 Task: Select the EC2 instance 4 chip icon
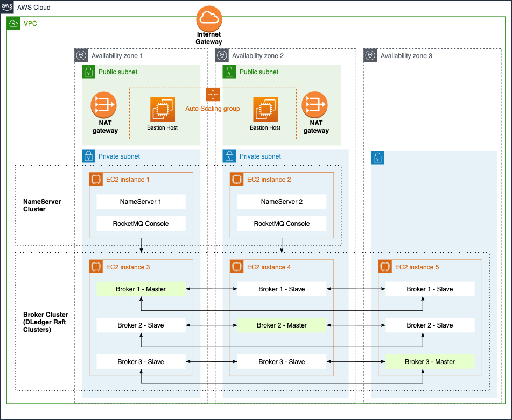coord(237,267)
